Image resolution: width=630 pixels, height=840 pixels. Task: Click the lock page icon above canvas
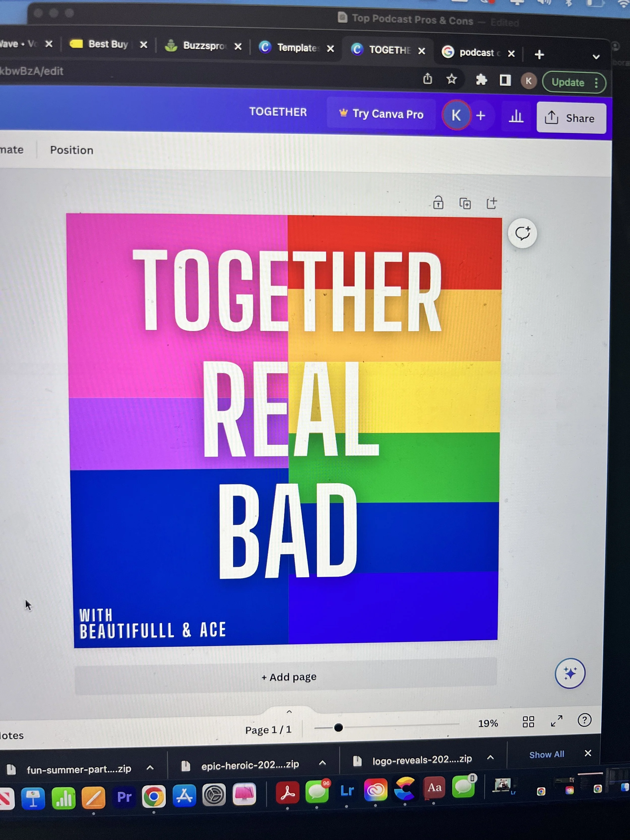(438, 203)
